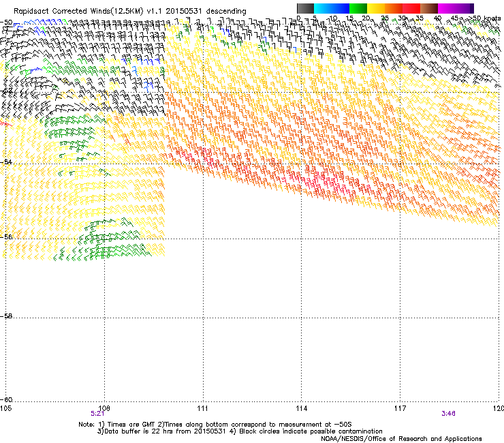Click the '-54' latitude axis label

[x=6, y=162]
